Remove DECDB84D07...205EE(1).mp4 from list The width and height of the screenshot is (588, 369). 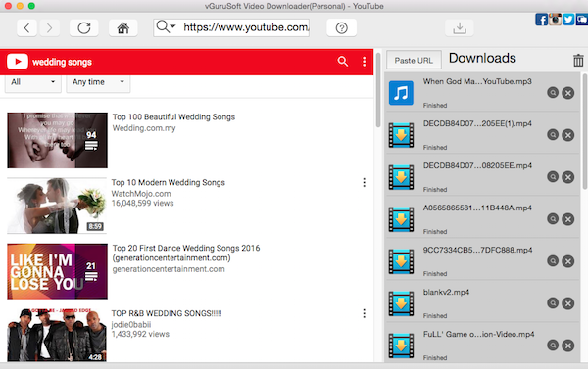point(568,135)
